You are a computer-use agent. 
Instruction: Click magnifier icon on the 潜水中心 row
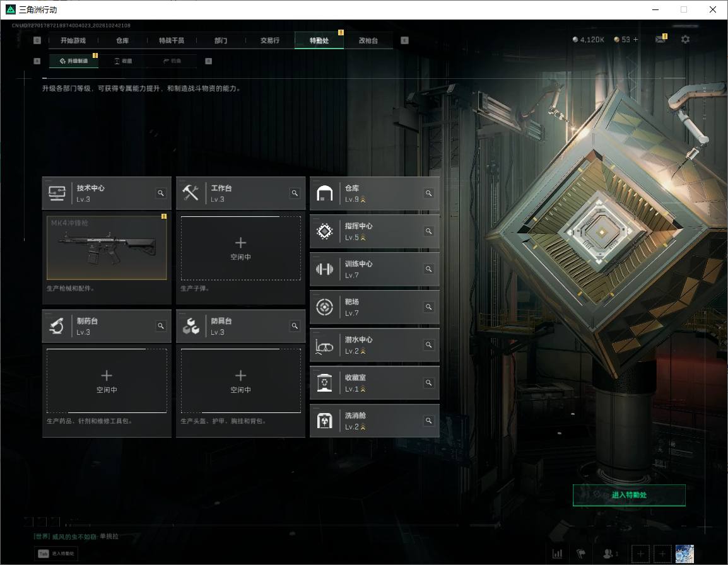[428, 345]
